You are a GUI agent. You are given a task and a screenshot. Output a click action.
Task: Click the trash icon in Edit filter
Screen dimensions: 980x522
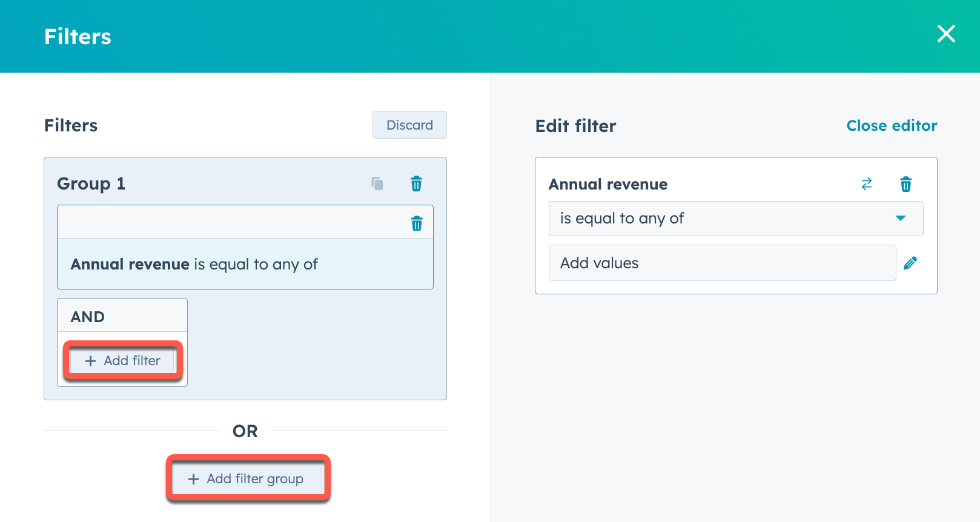[906, 184]
